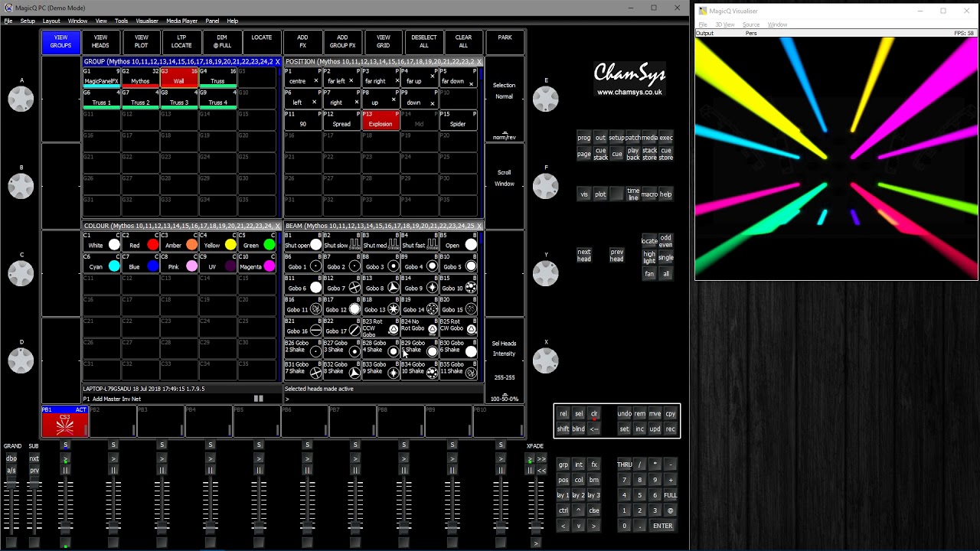Open the Layout menu

pyautogui.click(x=51, y=21)
